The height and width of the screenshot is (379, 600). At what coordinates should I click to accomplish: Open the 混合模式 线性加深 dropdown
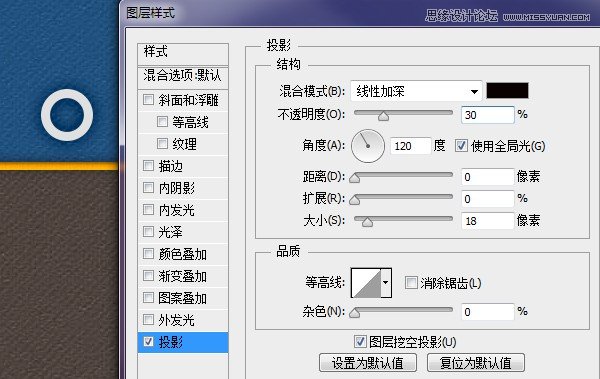(416, 91)
